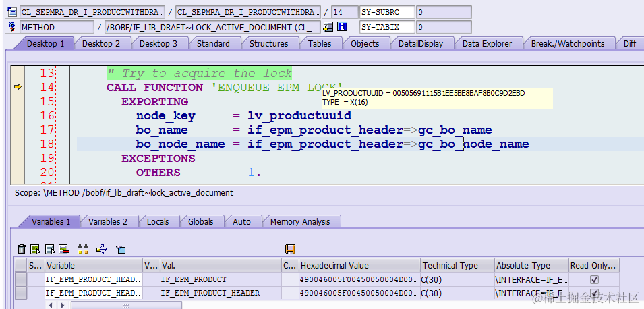Click the double down-arrow boxes icon

coord(82,249)
